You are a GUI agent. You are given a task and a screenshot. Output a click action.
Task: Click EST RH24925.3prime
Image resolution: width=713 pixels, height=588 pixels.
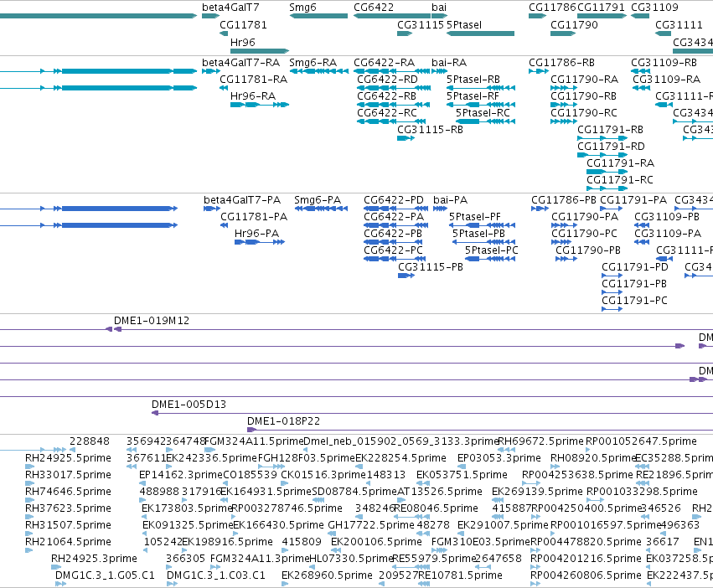tap(94, 559)
